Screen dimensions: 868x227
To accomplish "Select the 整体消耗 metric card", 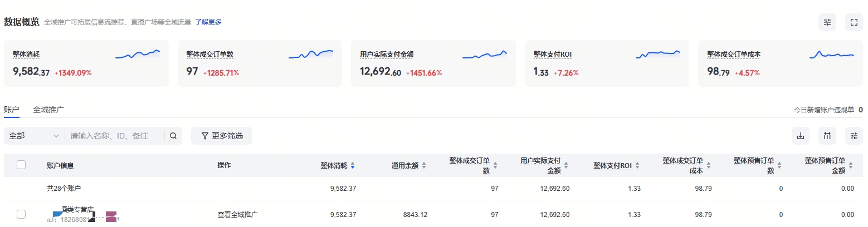I will [x=86, y=63].
